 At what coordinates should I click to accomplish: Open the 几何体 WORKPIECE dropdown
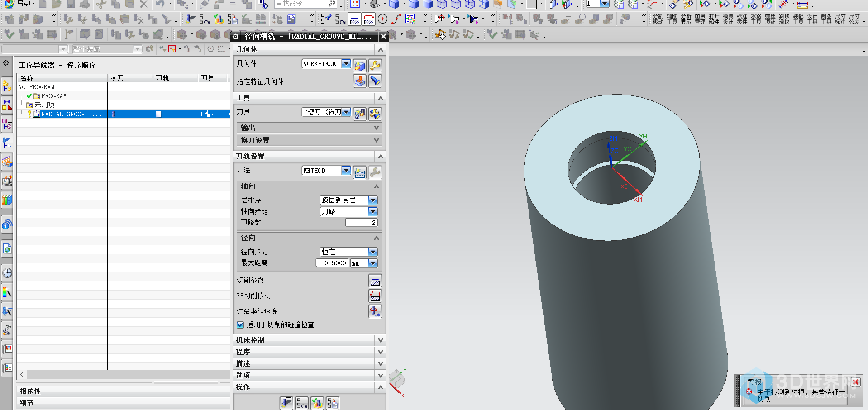pyautogui.click(x=346, y=64)
